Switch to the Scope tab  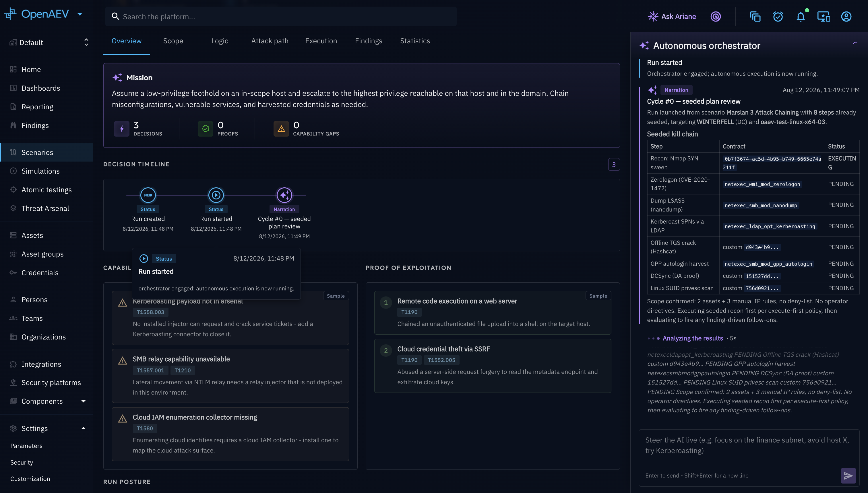pyautogui.click(x=173, y=41)
